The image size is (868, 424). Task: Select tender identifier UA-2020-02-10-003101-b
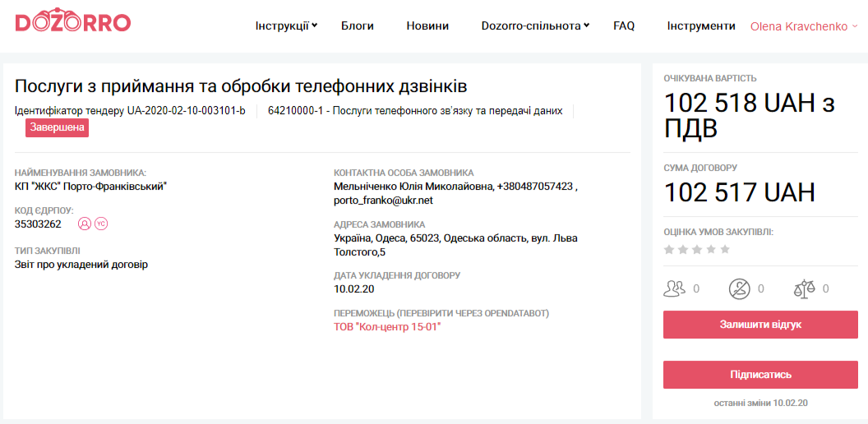(186, 111)
